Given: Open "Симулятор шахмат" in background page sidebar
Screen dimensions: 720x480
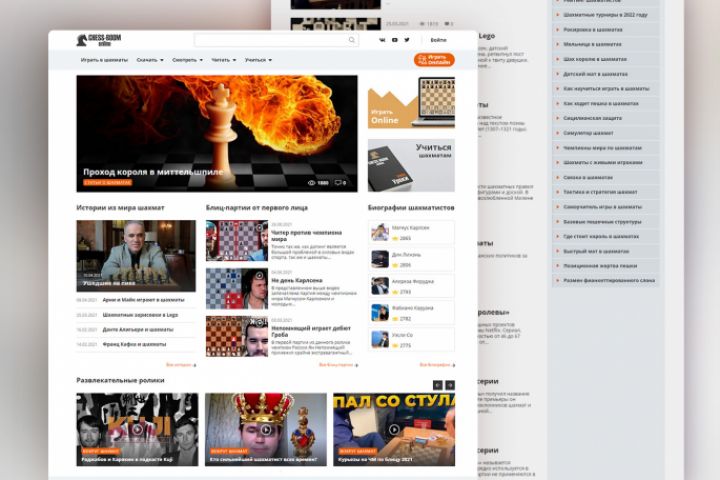Looking at the screenshot, I should coord(588,133).
